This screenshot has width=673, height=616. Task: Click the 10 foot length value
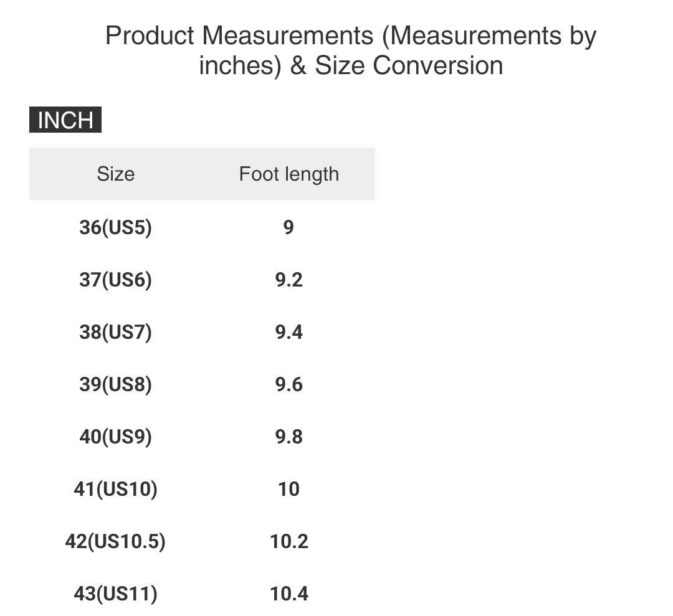289,489
